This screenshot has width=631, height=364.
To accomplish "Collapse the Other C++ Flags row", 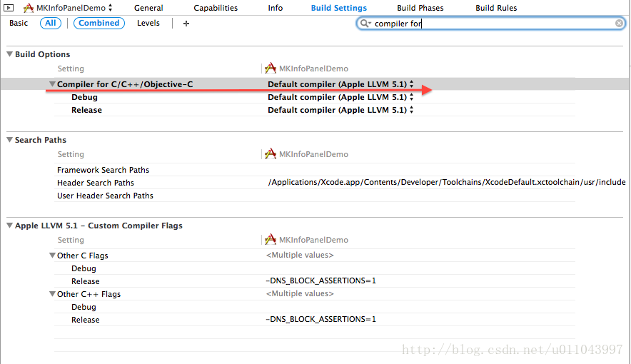I will pyautogui.click(x=52, y=294).
